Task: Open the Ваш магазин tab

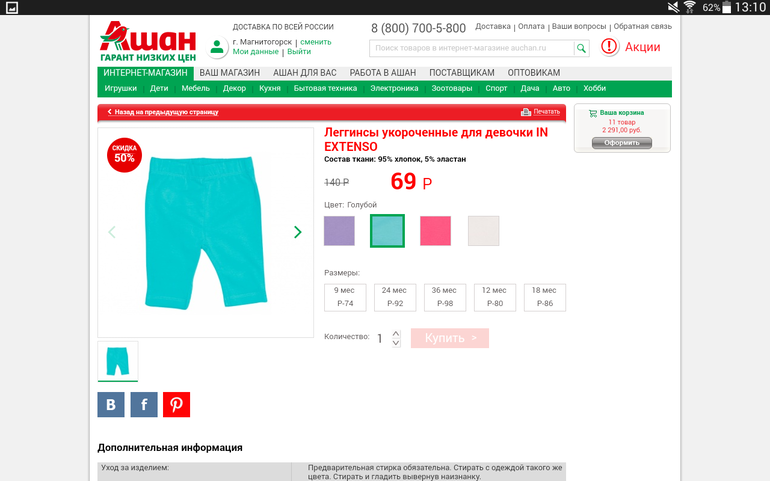Action: coord(229,73)
